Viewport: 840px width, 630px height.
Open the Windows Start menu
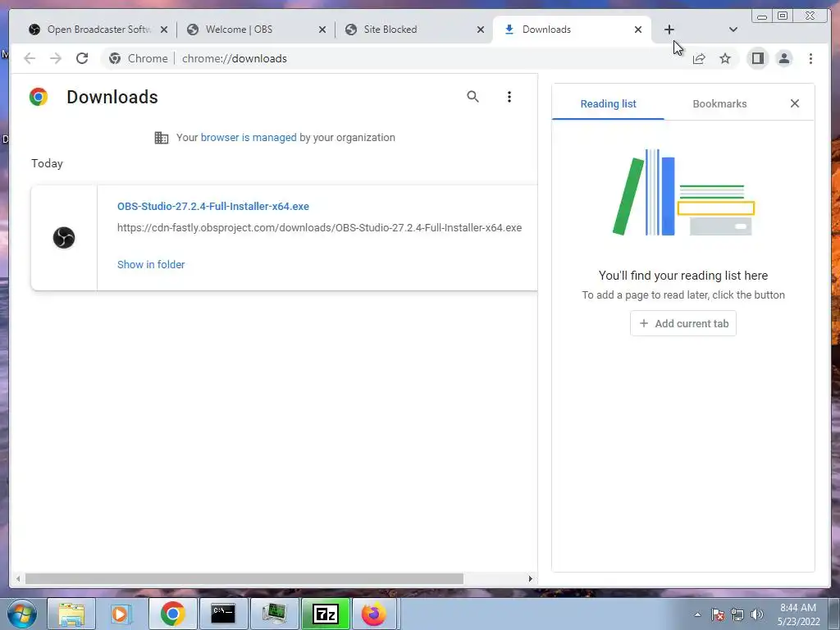point(21,614)
